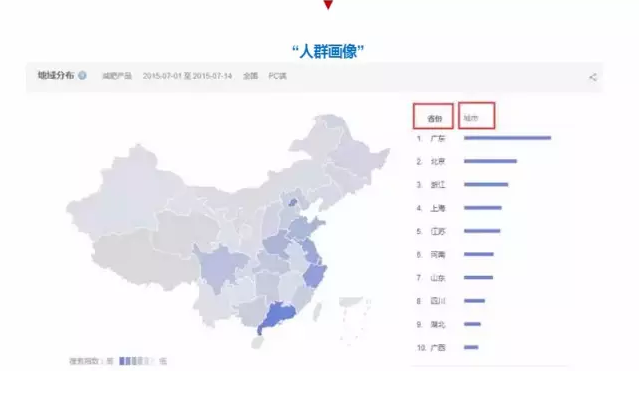Open the 2015-07-01 至 2015-07-14 date range

click(x=187, y=76)
